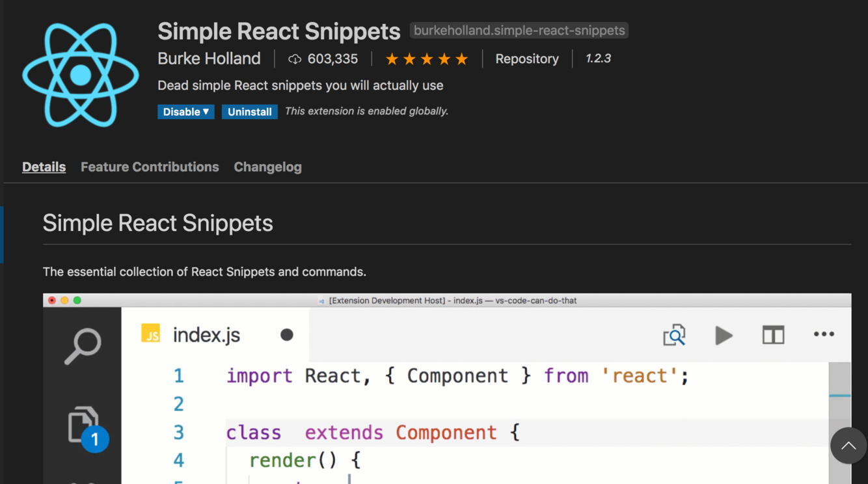Screen dimensions: 868x484
Task: Click the play run icon in editor toolbar
Action: pyautogui.click(x=724, y=335)
